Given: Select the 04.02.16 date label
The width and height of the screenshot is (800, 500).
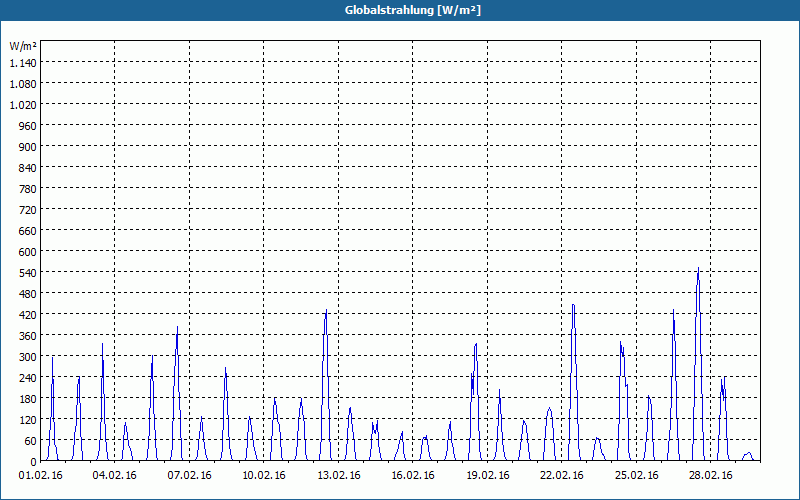Looking at the screenshot, I should pyautogui.click(x=114, y=476).
